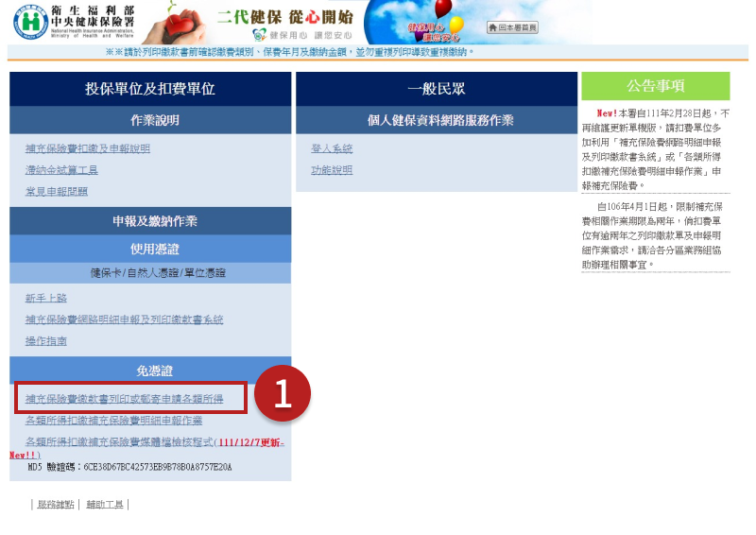The width and height of the screenshot is (756, 535).
Task: Click the 輔助工具 footer link
Action: 104,505
